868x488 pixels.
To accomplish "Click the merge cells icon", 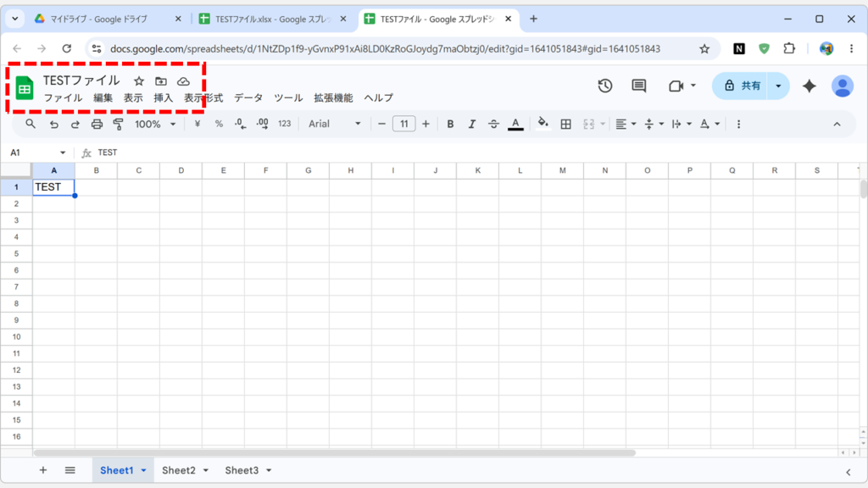I will tap(588, 124).
